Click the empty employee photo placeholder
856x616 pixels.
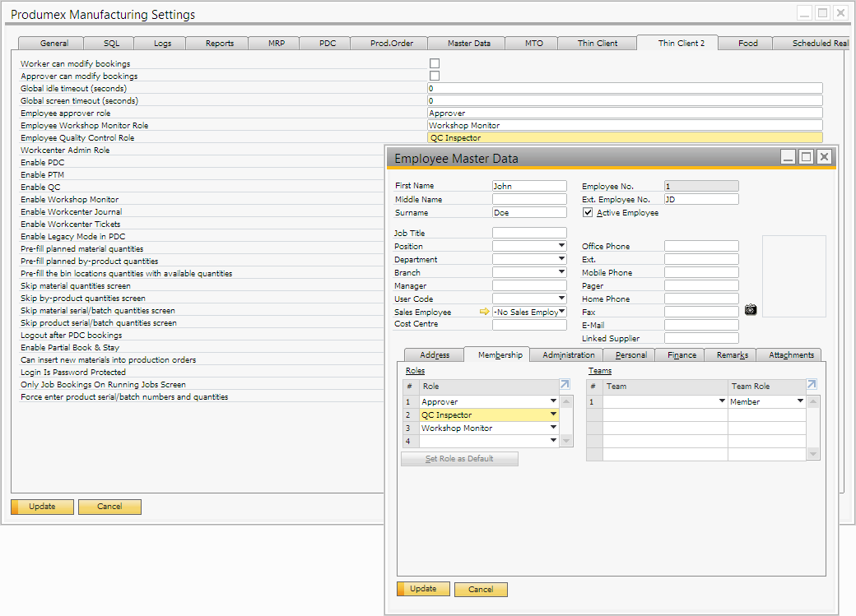(793, 276)
